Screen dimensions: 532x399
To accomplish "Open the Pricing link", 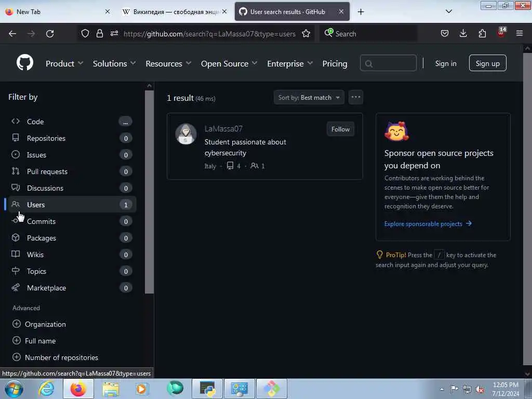I will coord(335,63).
